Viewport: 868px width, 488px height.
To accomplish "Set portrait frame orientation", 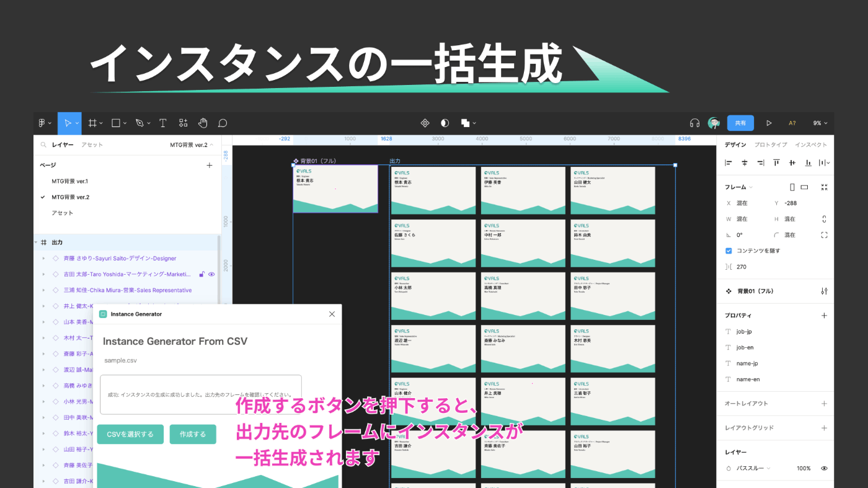I will click(x=792, y=187).
